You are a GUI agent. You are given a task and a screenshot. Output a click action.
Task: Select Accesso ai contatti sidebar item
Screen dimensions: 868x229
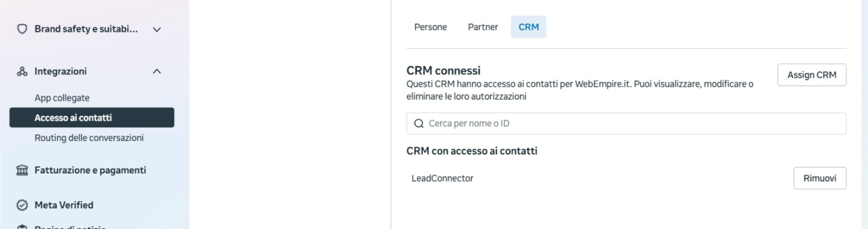(x=92, y=117)
